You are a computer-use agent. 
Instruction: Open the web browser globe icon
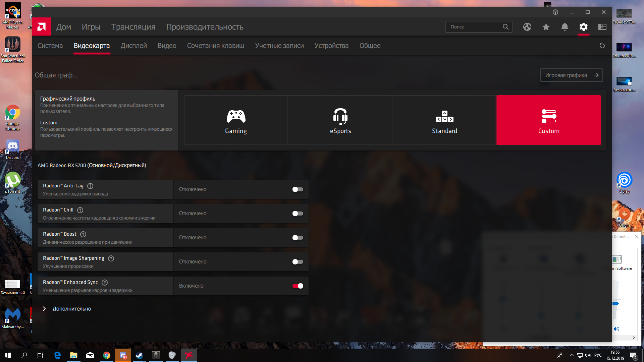click(527, 27)
